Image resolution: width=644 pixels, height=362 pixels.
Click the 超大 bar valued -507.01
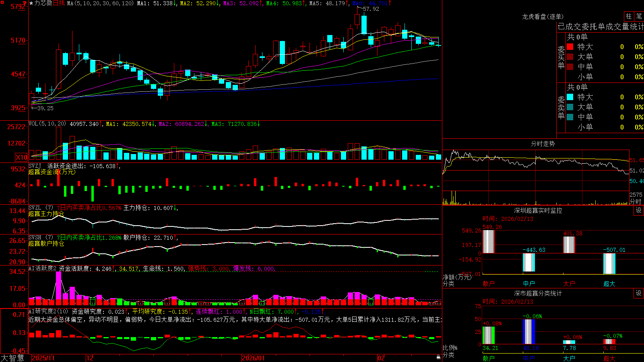(609, 264)
